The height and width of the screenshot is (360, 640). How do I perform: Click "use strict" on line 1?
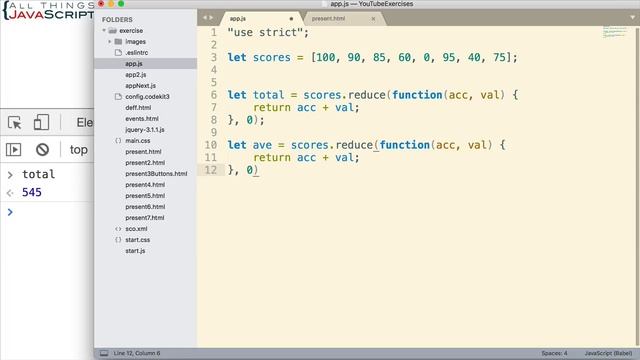(265, 32)
